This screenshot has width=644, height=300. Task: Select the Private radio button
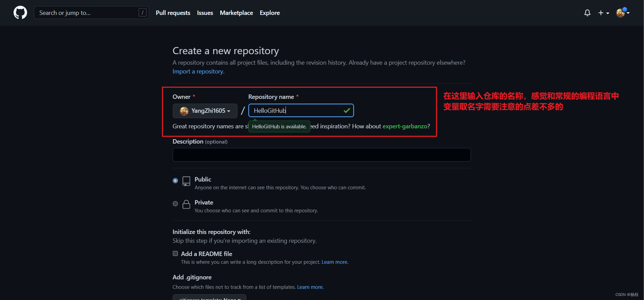pos(175,203)
